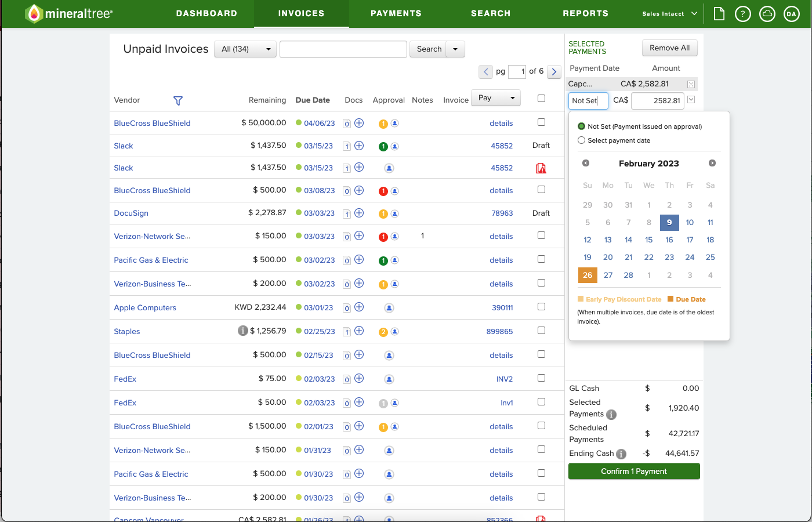Open the Sales Intacct company dropdown
The height and width of the screenshot is (522, 812).
tap(670, 14)
